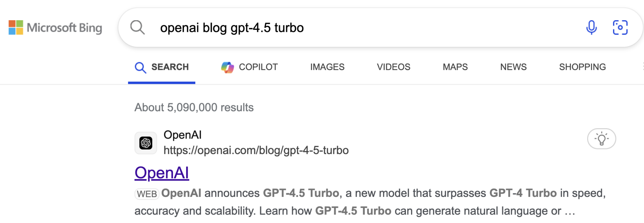Click the Copilot colorful logo icon
644x223 pixels.
click(x=227, y=67)
